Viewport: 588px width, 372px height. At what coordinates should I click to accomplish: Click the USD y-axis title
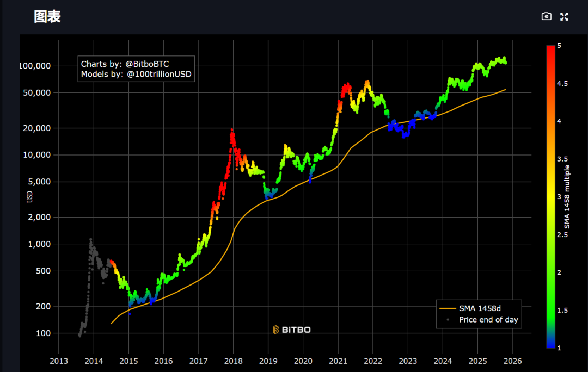click(x=29, y=195)
